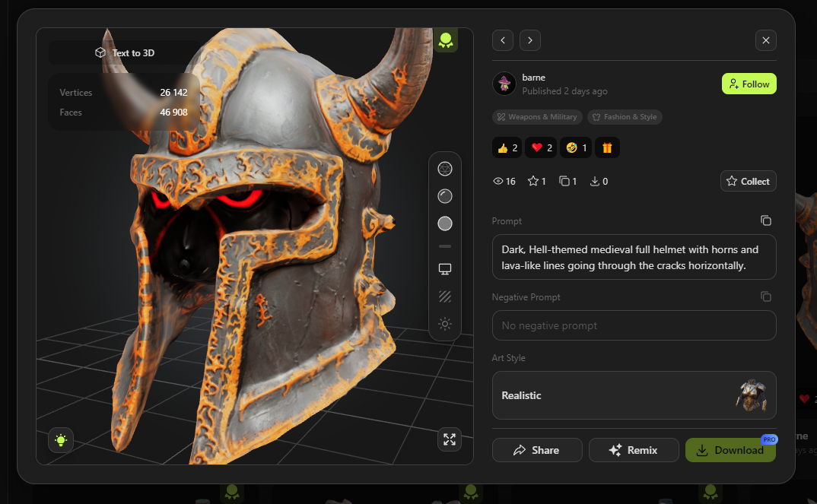
Task: Open the sun brightness settings in viewer
Action: pyautogui.click(x=445, y=324)
